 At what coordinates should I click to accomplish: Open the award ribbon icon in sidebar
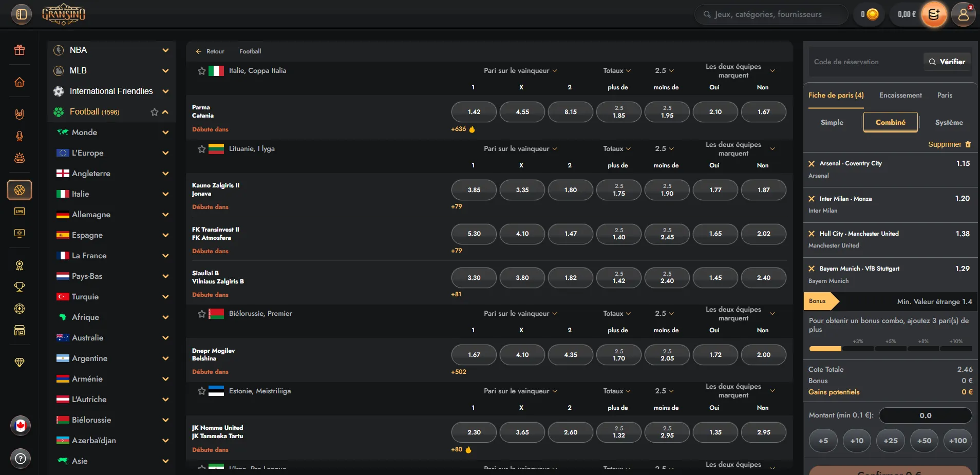pyautogui.click(x=20, y=265)
